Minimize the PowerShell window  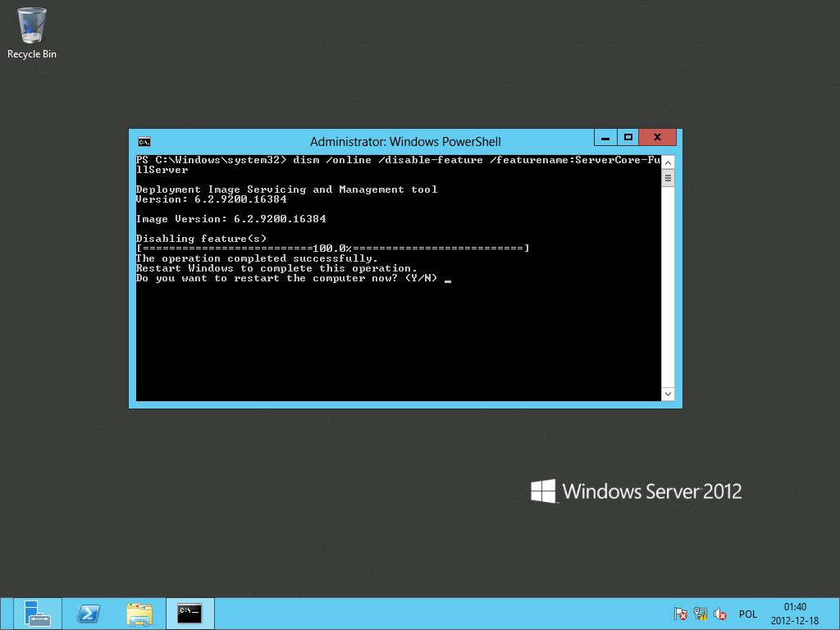pyautogui.click(x=605, y=138)
